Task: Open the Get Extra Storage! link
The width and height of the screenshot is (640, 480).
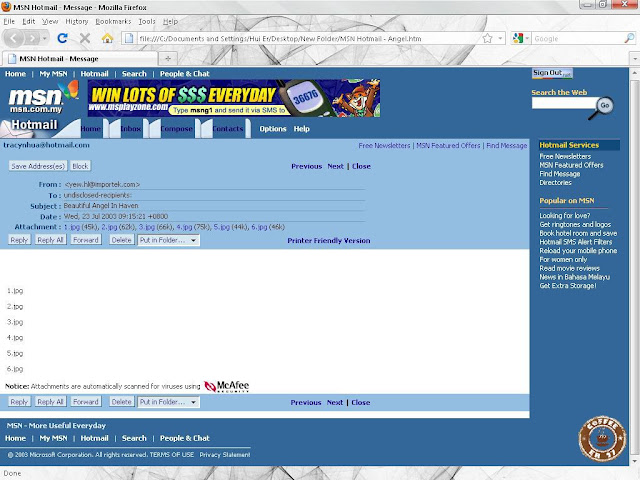Action: point(568,286)
